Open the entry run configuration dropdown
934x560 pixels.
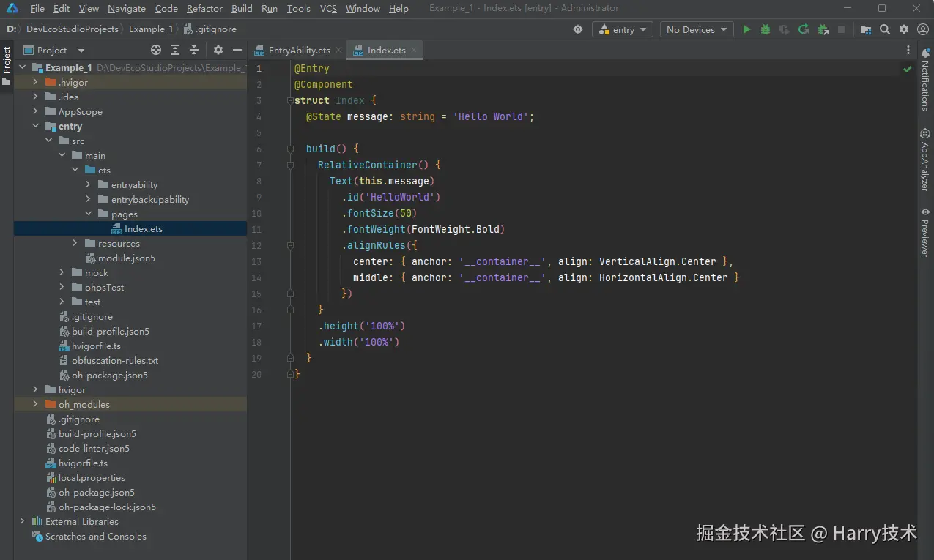tap(623, 29)
